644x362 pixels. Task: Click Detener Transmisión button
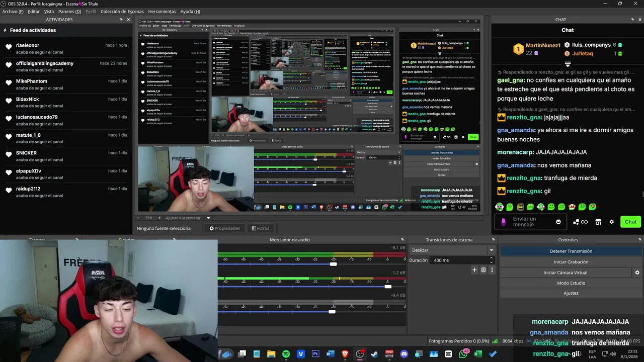point(571,251)
